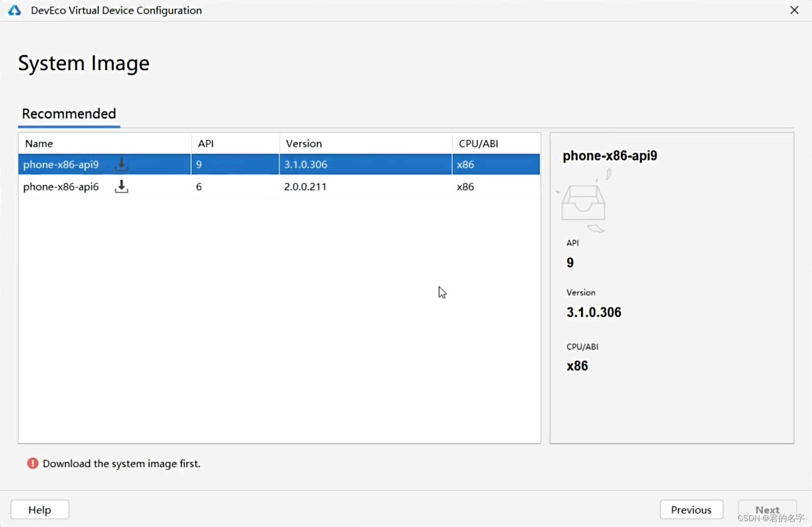Download the phone-x86-api6 system image
Screen dimensions: 812x527
[121, 186]
